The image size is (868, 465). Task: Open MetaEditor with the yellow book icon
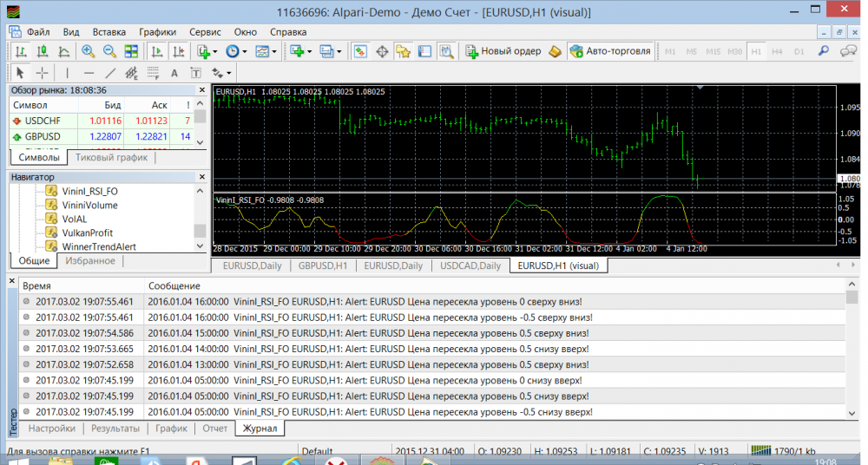(x=555, y=51)
